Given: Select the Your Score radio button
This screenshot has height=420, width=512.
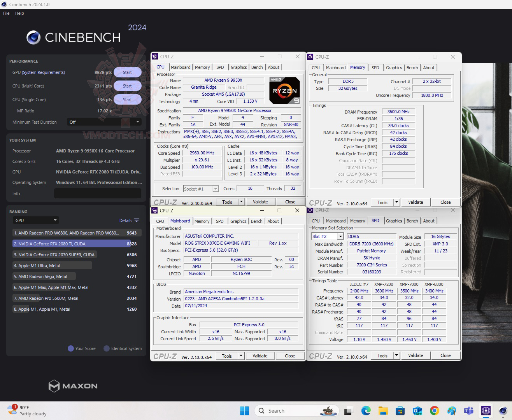Looking at the screenshot, I should (70, 348).
